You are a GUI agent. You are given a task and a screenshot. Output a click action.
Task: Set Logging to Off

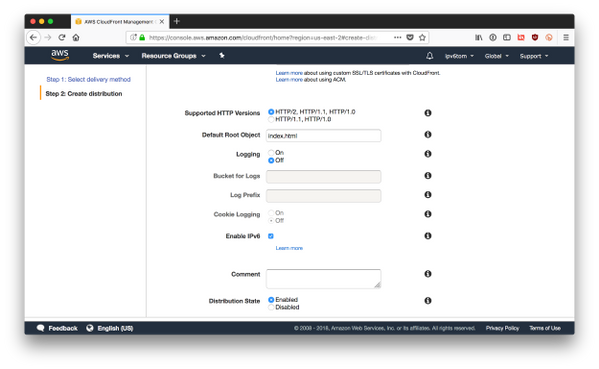[x=271, y=160]
